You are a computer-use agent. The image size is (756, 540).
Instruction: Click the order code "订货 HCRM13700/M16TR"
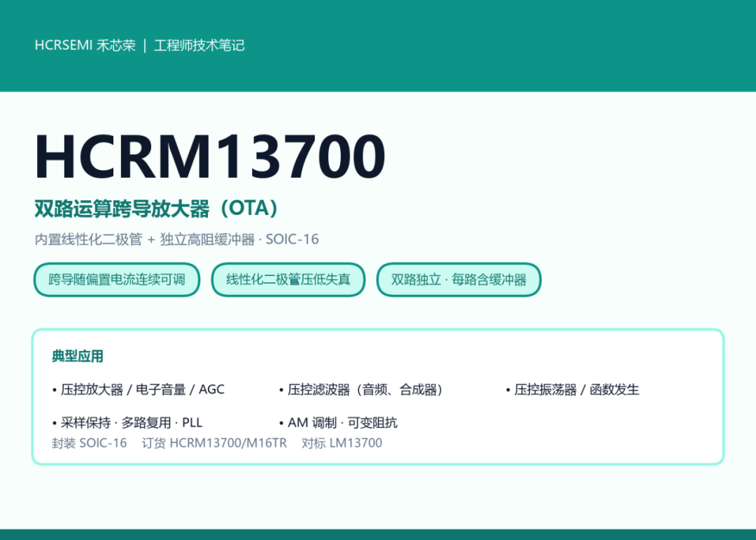pyautogui.click(x=214, y=443)
